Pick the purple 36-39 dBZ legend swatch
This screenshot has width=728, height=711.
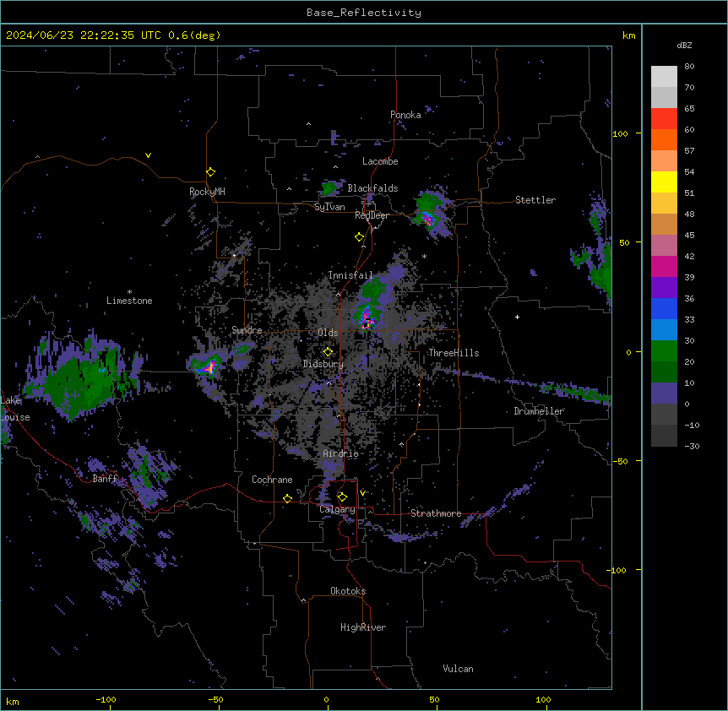click(x=664, y=288)
